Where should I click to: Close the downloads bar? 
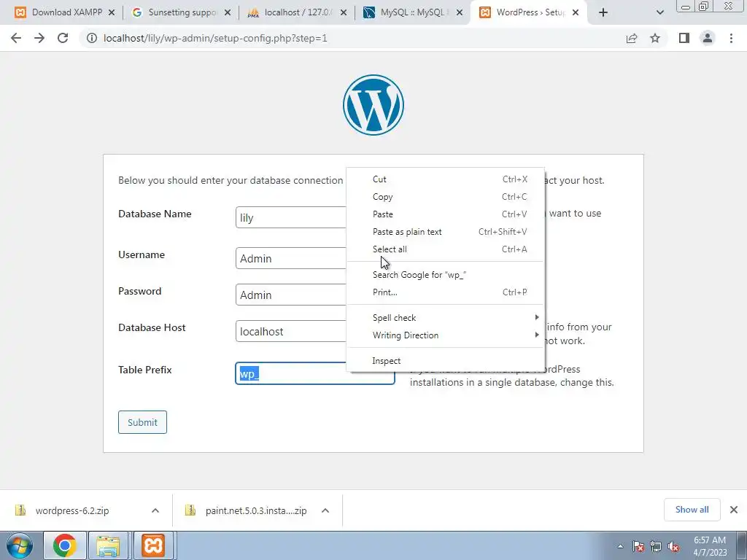734,510
